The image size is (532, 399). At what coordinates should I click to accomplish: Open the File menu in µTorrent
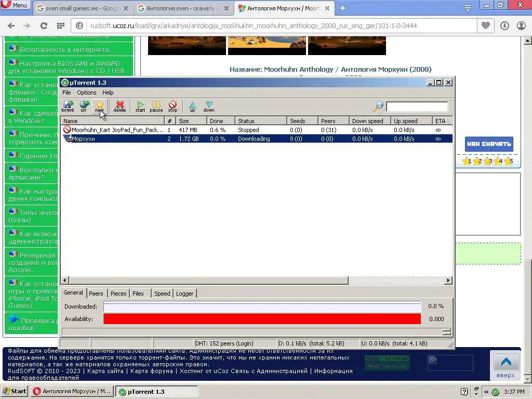66,92
